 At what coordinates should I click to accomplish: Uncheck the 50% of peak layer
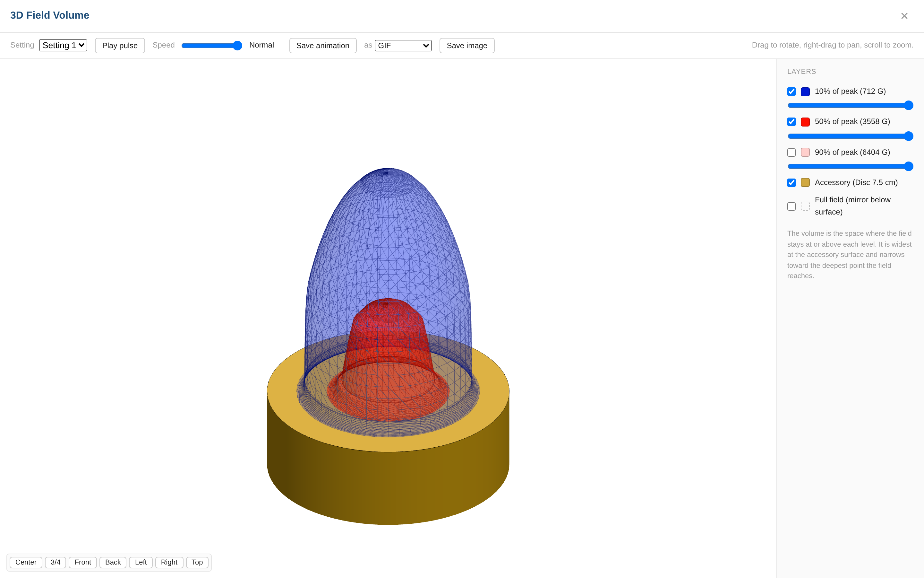pos(791,122)
